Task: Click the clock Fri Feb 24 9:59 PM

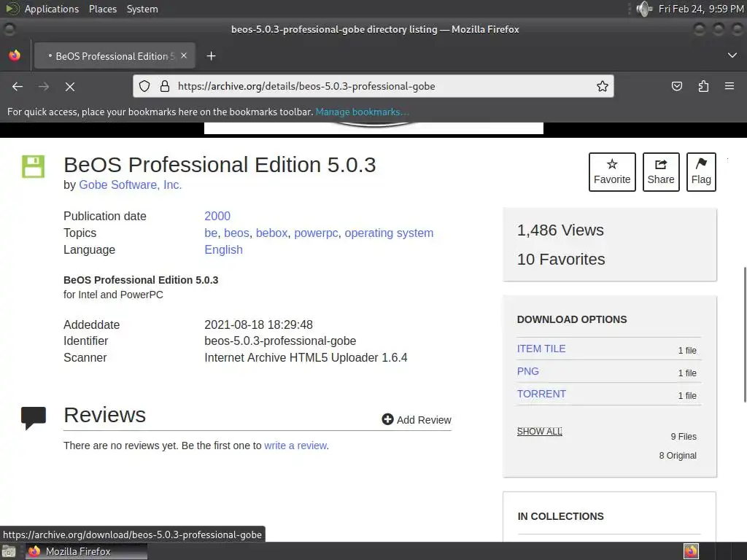Action: pos(701,9)
